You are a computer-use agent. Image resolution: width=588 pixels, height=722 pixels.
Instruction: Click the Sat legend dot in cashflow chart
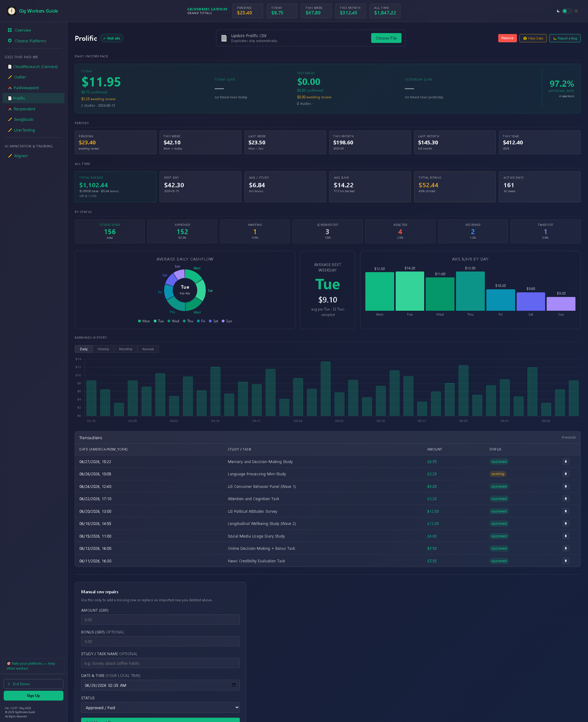(x=210, y=321)
